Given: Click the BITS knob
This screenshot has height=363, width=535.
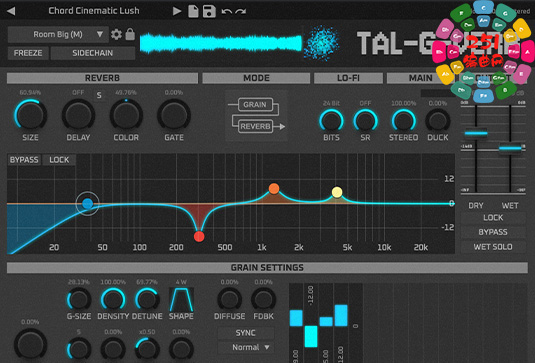Looking at the screenshot, I should 331,121.
